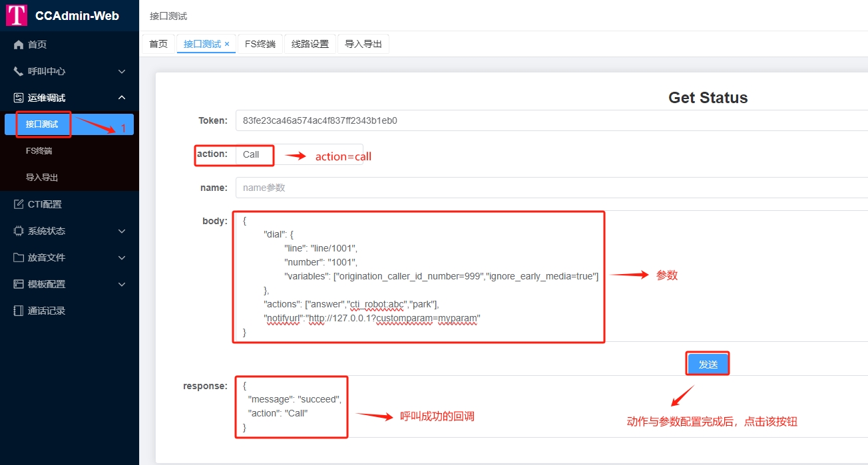Click the 呼叫中心 phone icon
The image size is (868, 465).
point(19,71)
